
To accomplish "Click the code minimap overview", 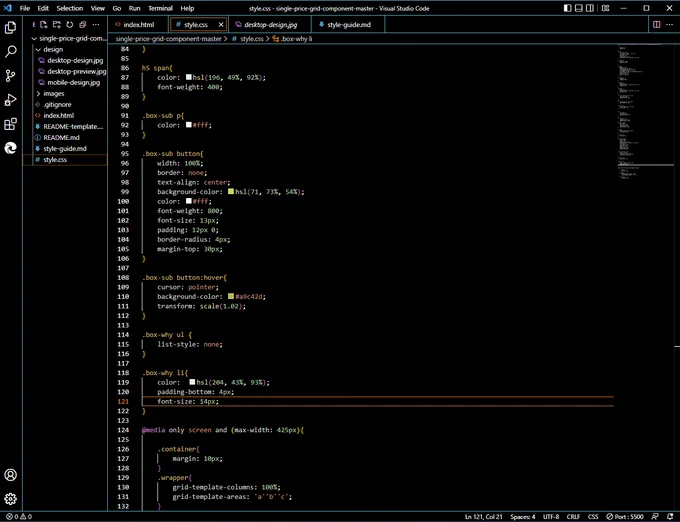I will click(x=645, y=113).
